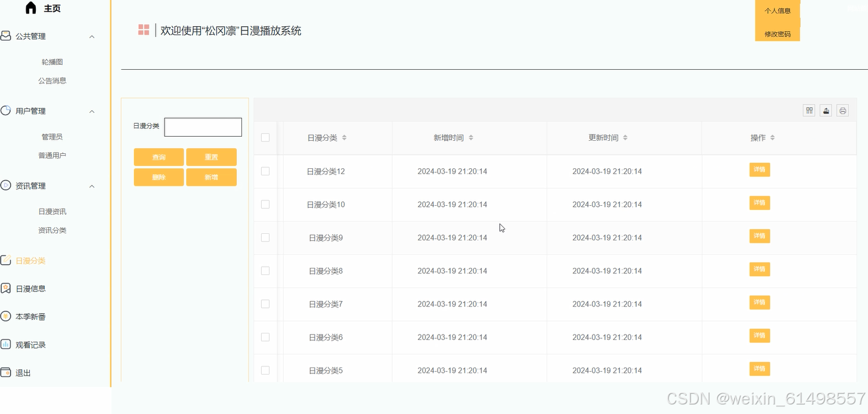
Task: Check the 日漫分类5 row checkbox
Action: (x=265, y=370)
